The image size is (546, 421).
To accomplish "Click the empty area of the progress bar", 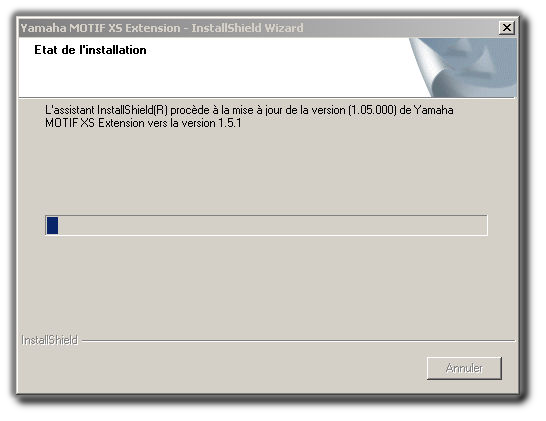I will (273, 225).
